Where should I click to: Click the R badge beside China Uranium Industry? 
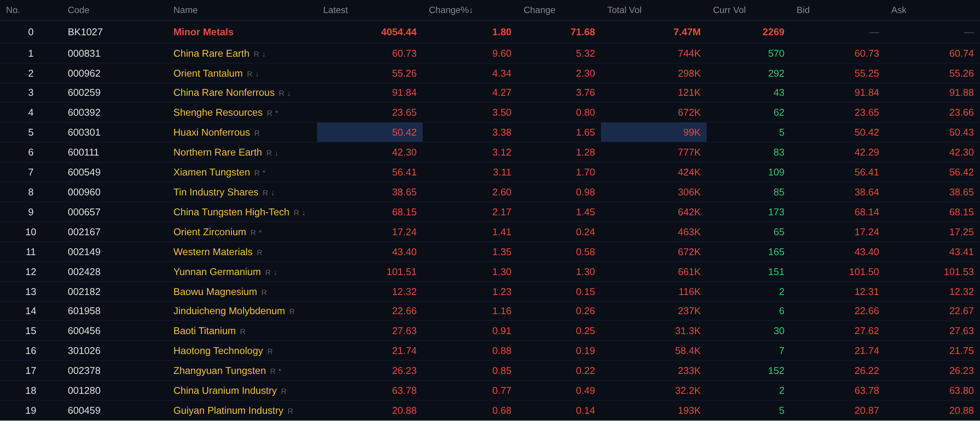[x=284, y=392]
